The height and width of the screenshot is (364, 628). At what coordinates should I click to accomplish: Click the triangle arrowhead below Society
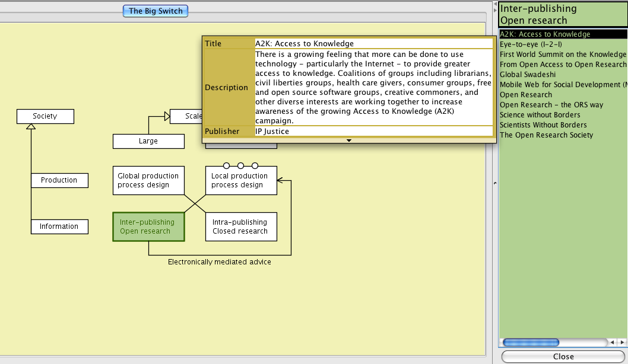31,126
